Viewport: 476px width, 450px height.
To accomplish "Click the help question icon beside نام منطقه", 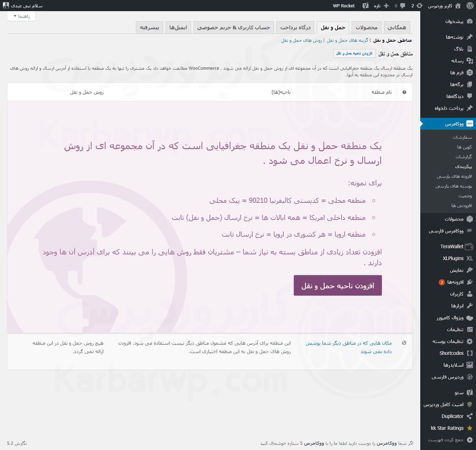I will coord(404,92).
